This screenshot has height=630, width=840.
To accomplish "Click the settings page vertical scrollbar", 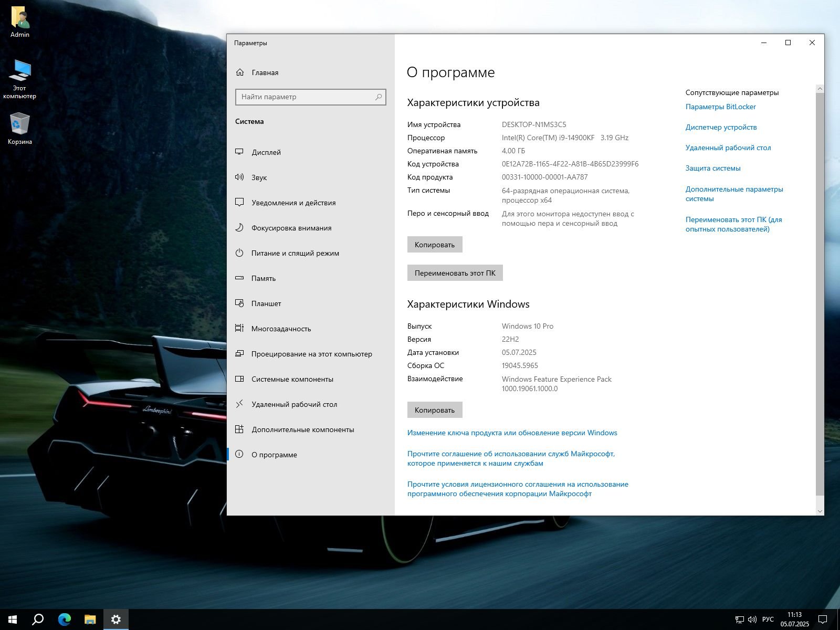I will pos(820,294).
